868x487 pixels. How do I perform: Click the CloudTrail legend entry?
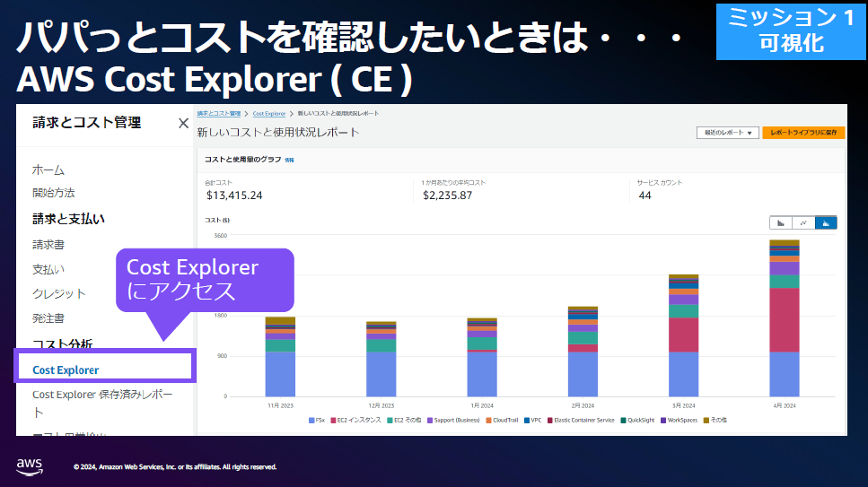click(502, 421)
